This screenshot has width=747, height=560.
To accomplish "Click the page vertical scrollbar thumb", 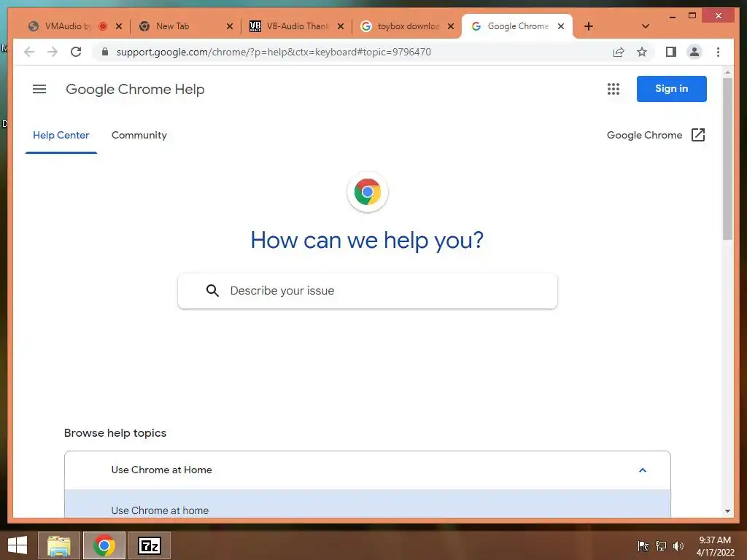I will tap(727, 158).
